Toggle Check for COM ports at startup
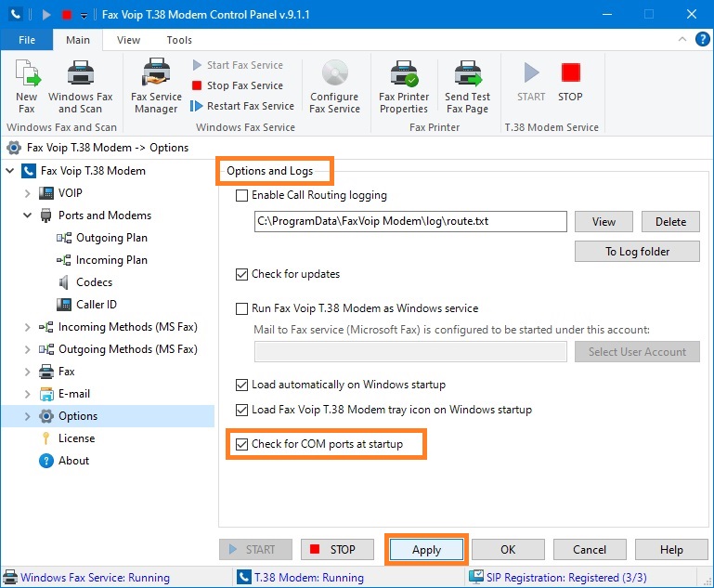 241,445
